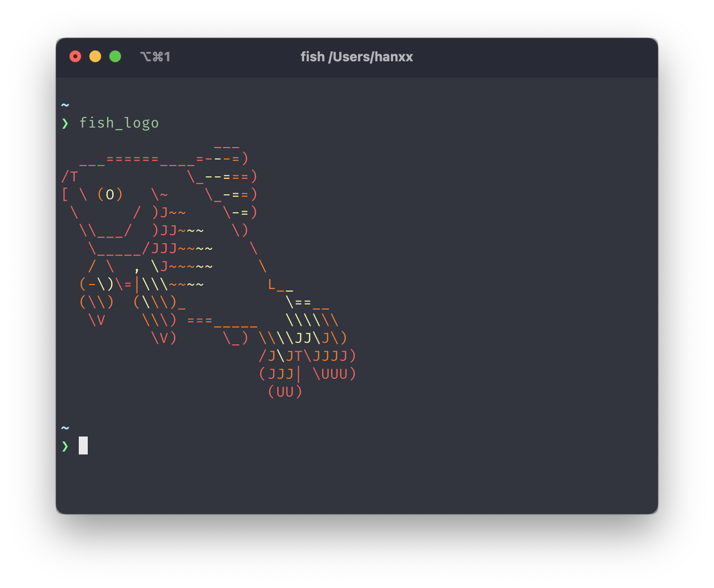
Task: Maximize the terminal with the green button
Action: pyautogui.click(x=115, y=57)
